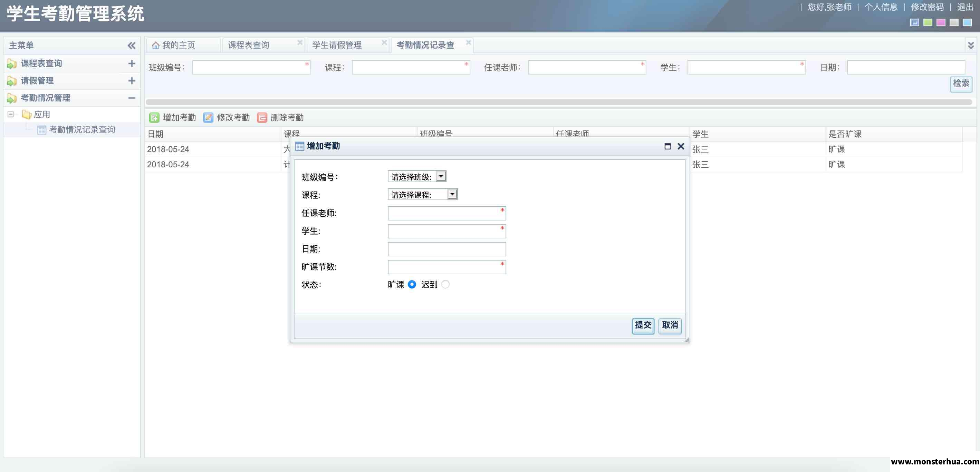The width and height of the screenshot is (980, 472).
Task: Collapse the 主菜单 sidebar with double-arrow icon
Action: pyautogui.click(x=131, y=46)
